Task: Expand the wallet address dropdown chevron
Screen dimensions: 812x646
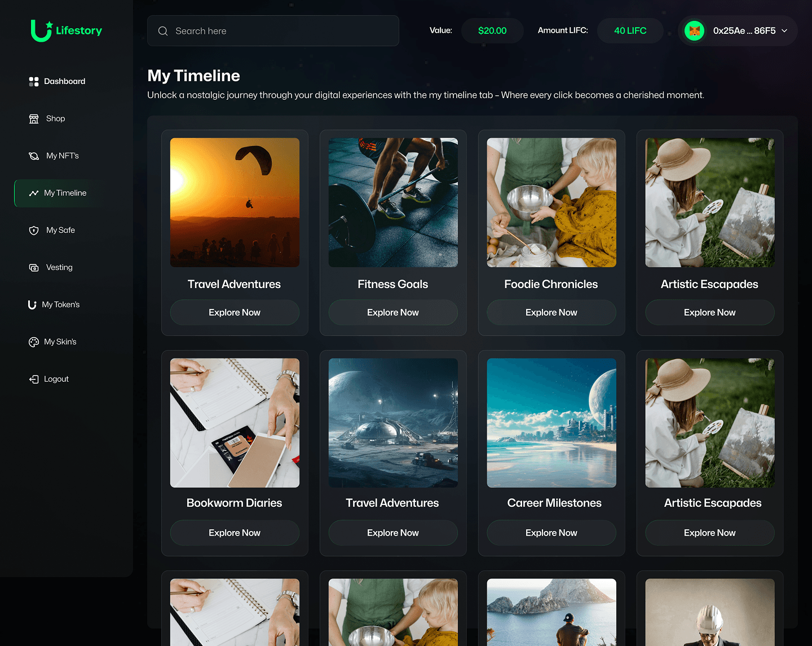Action: [784, 30]
